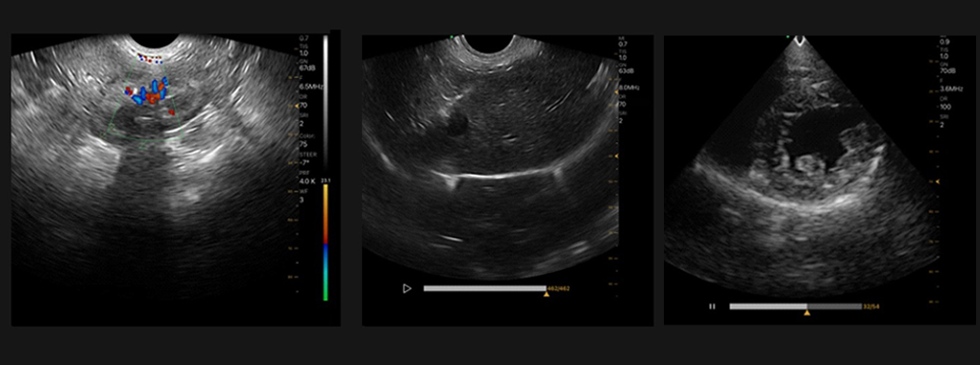980x365 pixels.
Task: Click the 32/54 frame counter
Action: click(x=871, y=306)
